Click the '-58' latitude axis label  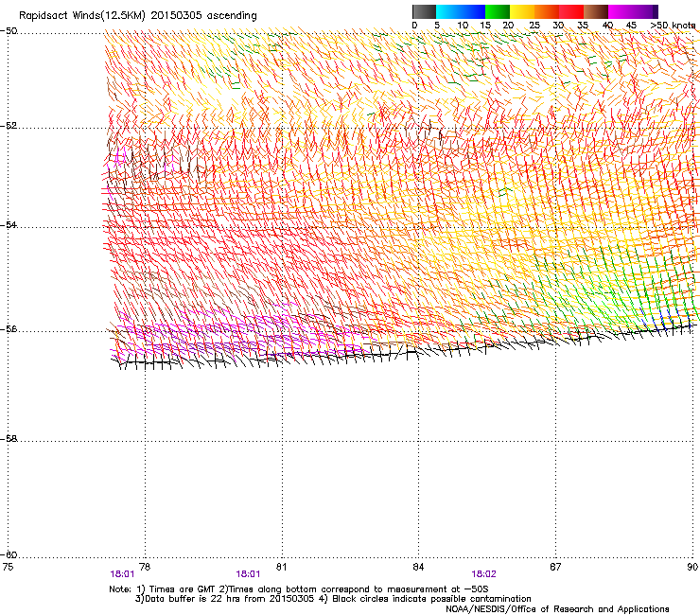click(9, 439)
